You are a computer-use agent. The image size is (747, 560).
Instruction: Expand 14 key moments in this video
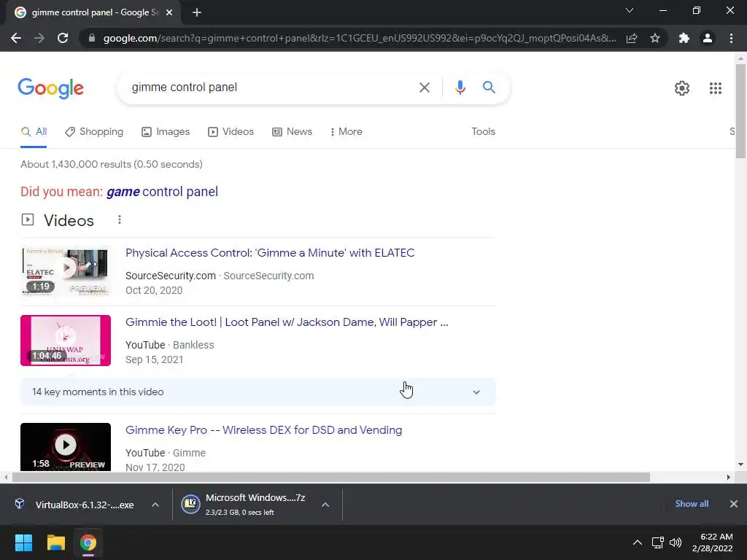[x=258, y=392]
